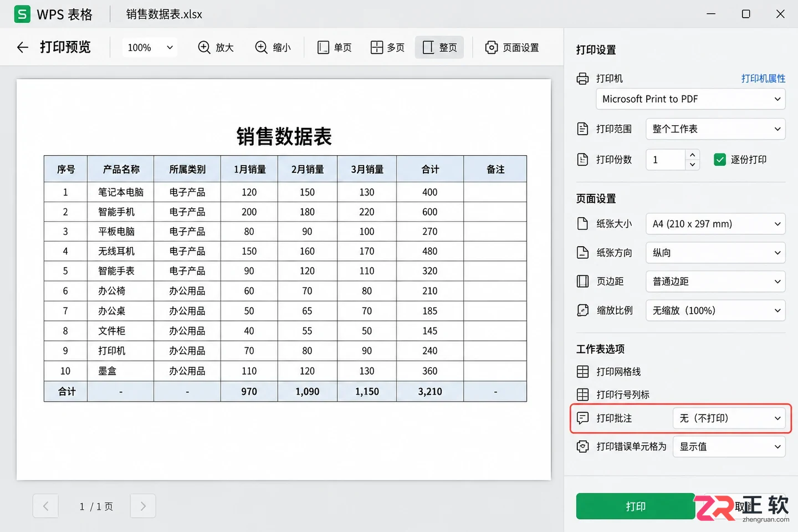Click the 页边距 margins icon

(583, 282)
